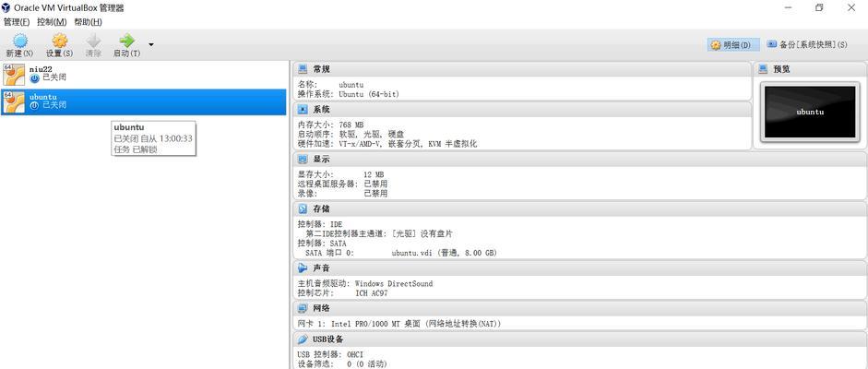Click the 明细 gear icon
Screen dimensions: 868x369
pyautogui.click(x=716, y=45)
